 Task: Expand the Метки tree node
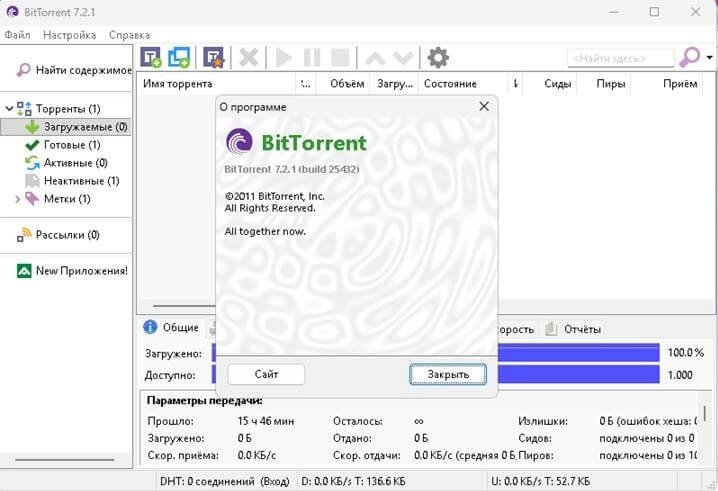[17, 199]
